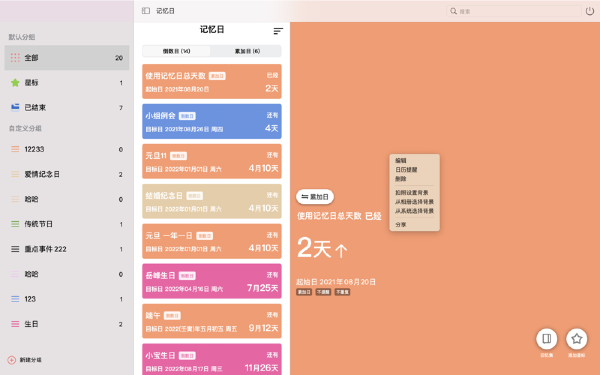Click inside the search field
Image resolution: width=600 pixels, height=375 pixels.
pyautogui.click(x=514, y=11)
